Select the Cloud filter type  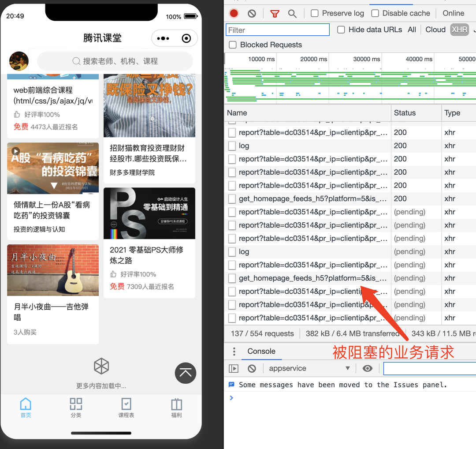tap(435, 30)
